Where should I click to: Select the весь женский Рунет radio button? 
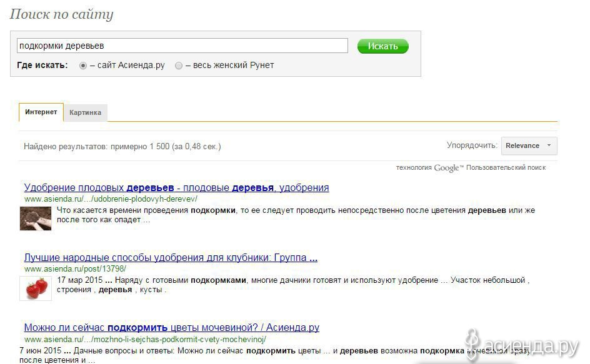(x=179, y=66)
